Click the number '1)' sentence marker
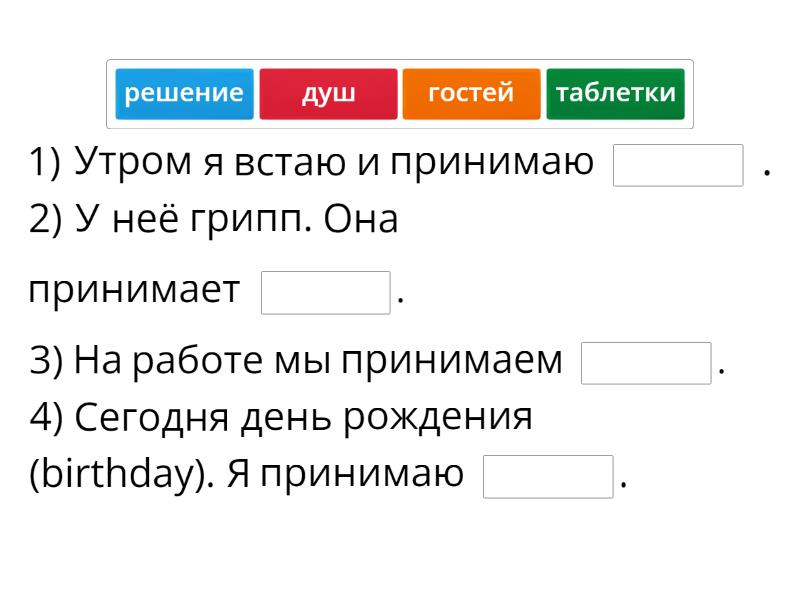Viewport: 800px width, 600px height. pos(45,162)
